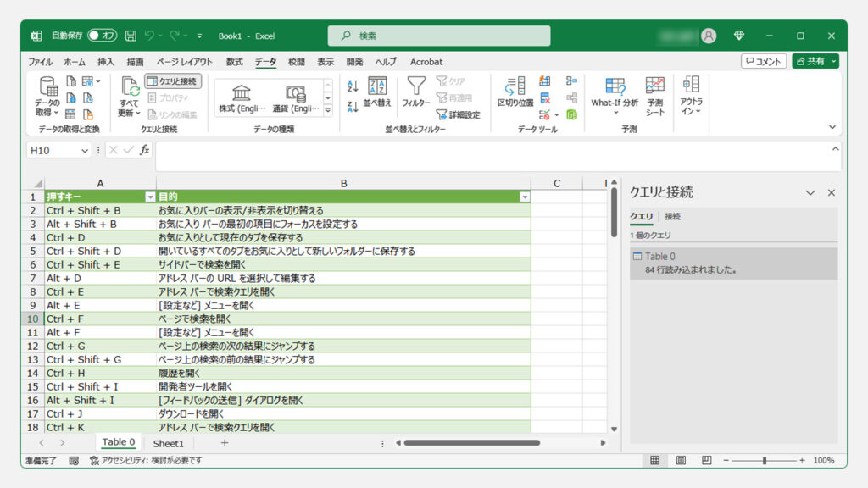Open the 数式 (Formulas) ribbon tab
The width and height of the screenshot is (868, 488).
pyautogui.click(x=234, y=62)
